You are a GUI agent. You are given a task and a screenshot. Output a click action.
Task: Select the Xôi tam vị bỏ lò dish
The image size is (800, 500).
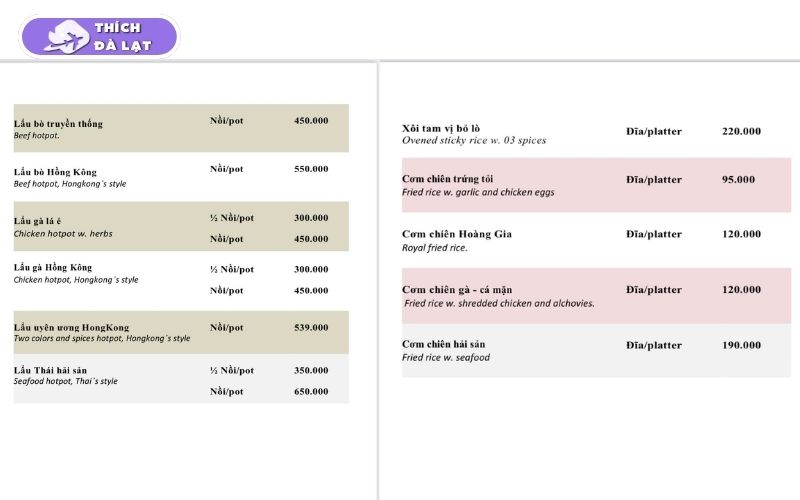coord(441,128)
